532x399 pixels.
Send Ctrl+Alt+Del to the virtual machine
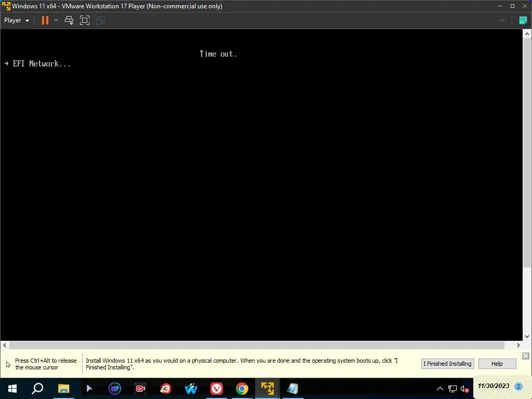pyautogui.click(x=69, y=20)
